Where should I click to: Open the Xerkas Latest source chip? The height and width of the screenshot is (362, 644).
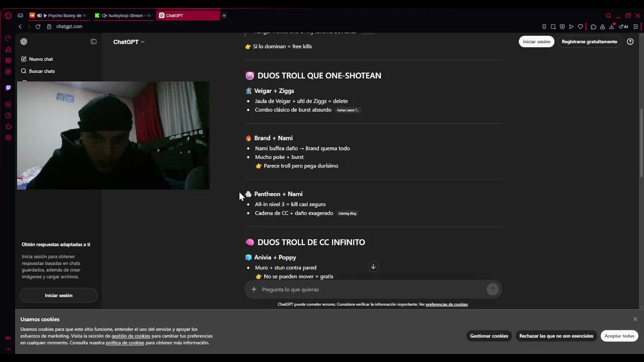[348, 110]
